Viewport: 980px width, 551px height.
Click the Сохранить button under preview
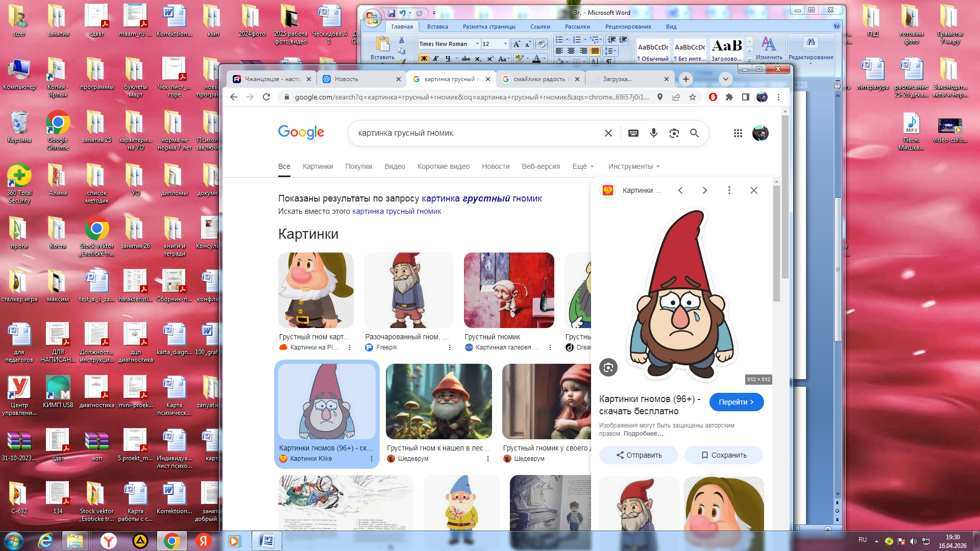click(x=723, y=455)
